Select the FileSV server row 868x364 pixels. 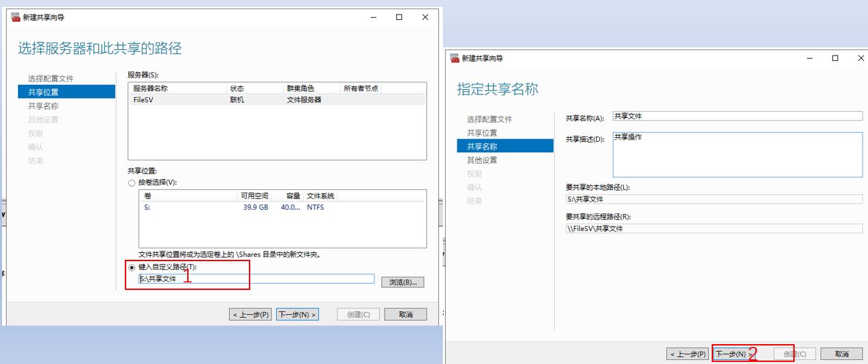pos(277,99)
